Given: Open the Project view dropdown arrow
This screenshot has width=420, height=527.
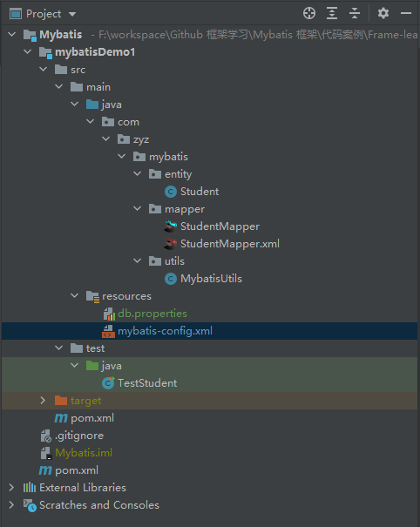Looking at the screenshot, I should pos(72,14).
